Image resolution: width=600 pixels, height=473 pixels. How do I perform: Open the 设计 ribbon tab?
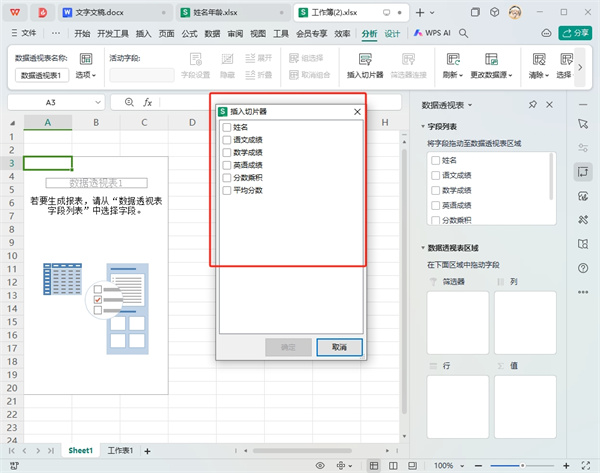[392, 33]
